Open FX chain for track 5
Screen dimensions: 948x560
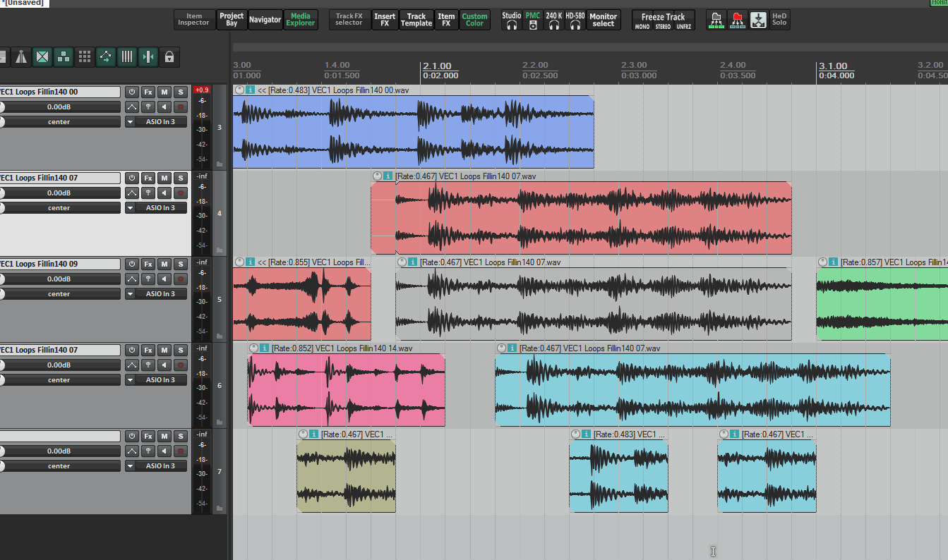pyautogui.click(x=148, y=264)
